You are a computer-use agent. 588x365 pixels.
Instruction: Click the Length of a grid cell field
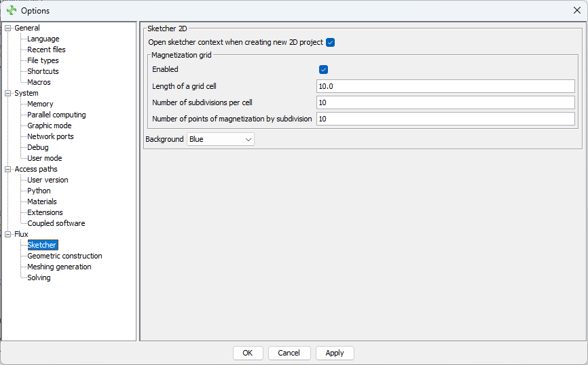click(445, 86)
